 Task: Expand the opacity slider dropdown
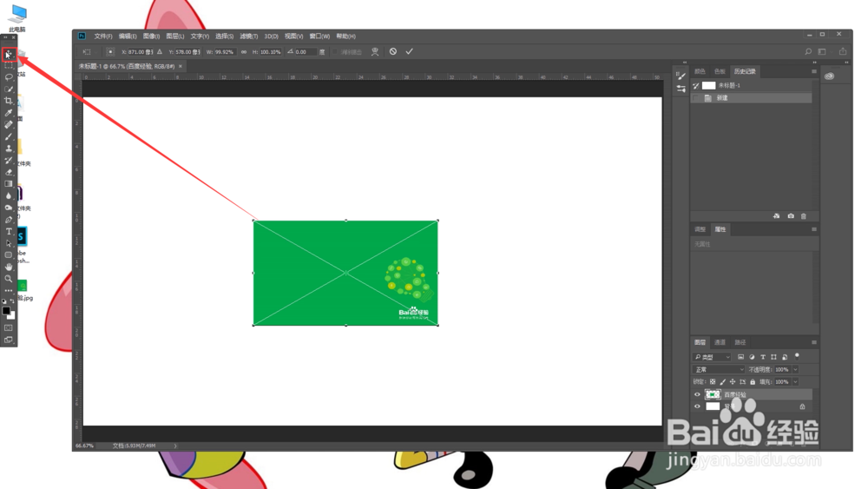coord(795,369)
